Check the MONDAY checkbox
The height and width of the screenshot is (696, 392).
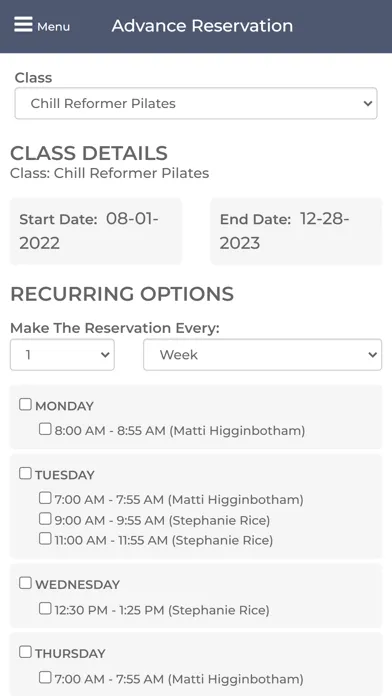(25, 404)
